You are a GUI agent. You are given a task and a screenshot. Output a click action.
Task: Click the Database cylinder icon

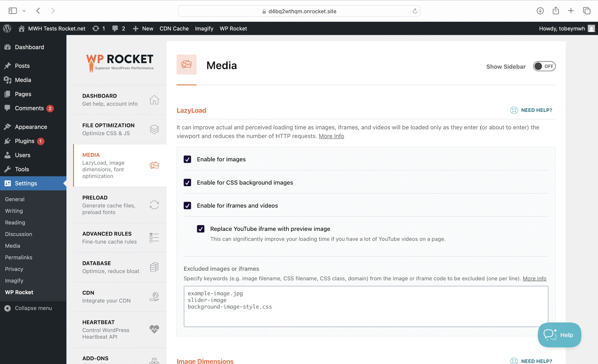tap(154, 267)
